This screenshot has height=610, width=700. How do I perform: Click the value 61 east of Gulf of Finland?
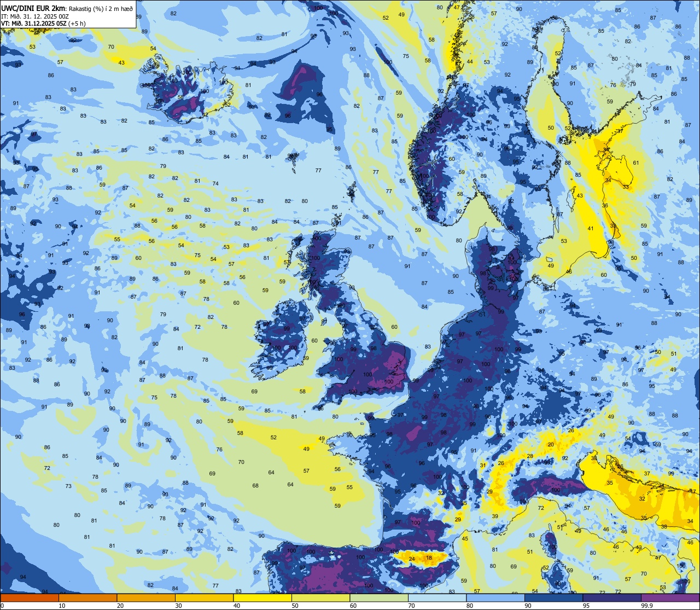636,163
